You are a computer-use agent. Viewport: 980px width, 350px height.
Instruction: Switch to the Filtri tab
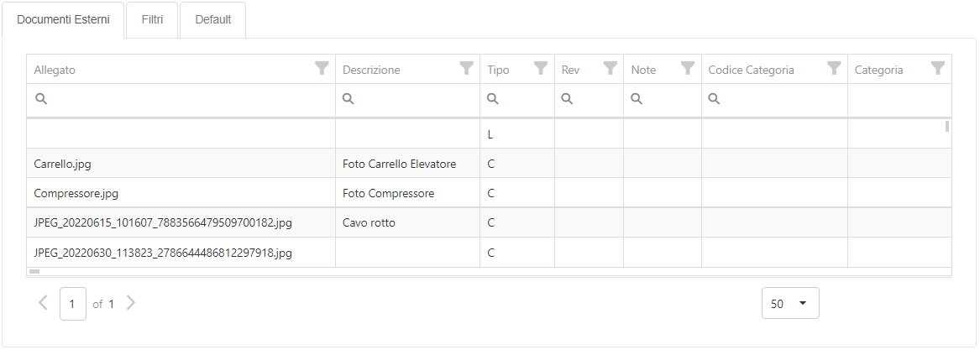(152, 20)
